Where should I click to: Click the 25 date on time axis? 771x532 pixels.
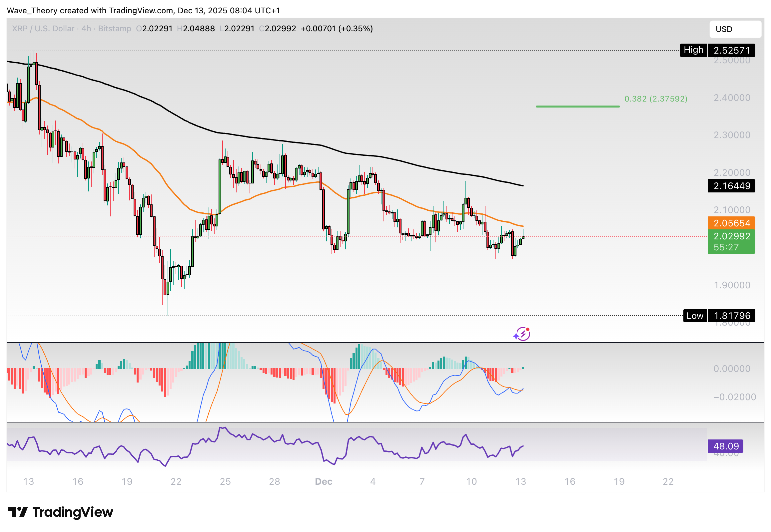tap(225, 482)
